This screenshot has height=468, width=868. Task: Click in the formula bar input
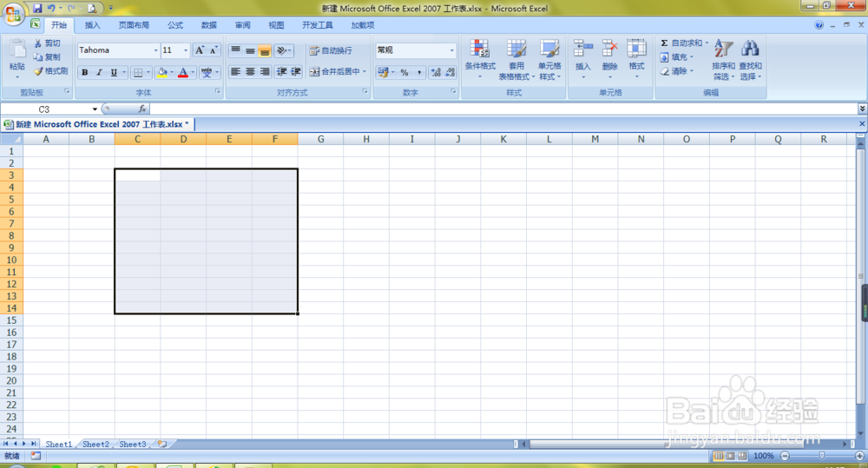pyautogui.click(x=503, y=109)
